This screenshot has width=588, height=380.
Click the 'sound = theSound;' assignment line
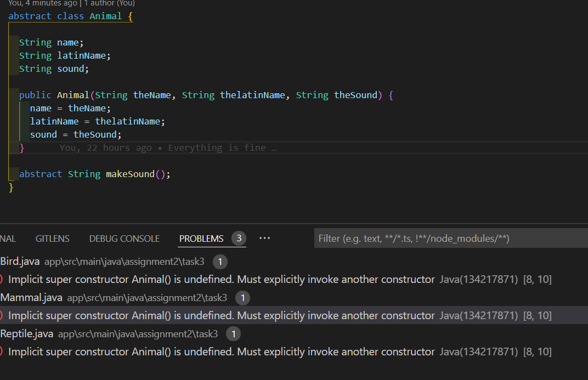coord(76,134)
